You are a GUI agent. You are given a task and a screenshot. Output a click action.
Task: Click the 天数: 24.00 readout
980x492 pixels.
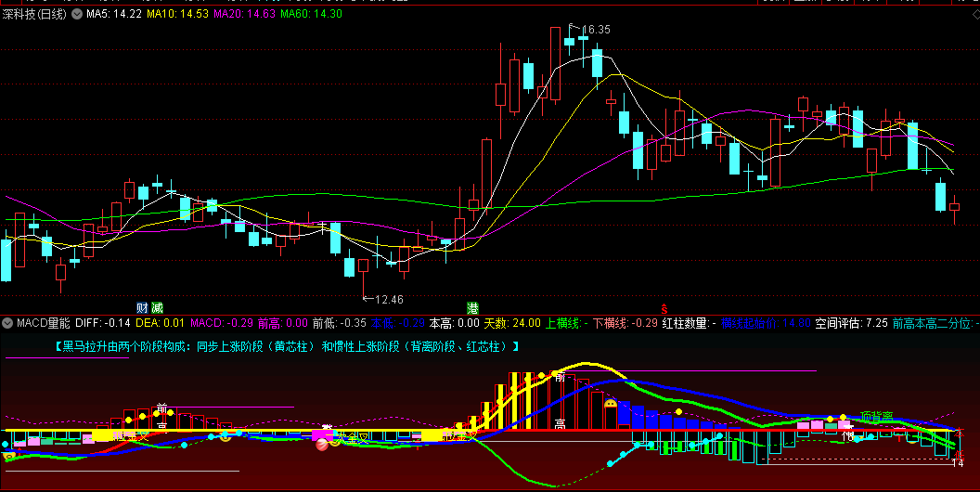(x=512, y=323)
